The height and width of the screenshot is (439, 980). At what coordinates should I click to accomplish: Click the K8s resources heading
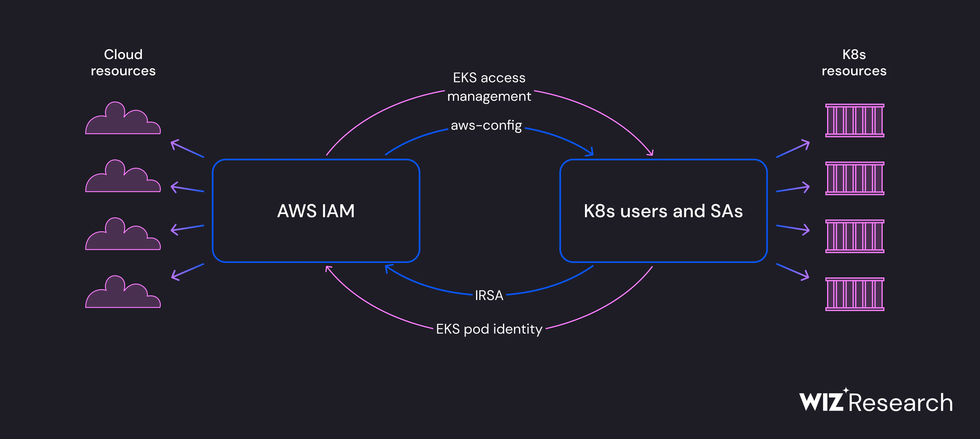click(854, 62)
